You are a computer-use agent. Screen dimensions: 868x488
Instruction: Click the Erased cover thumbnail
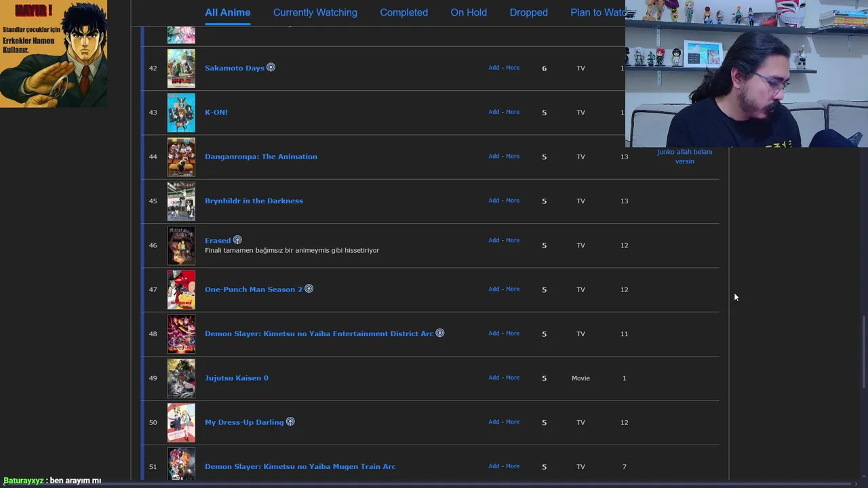click(x=181, y=245)
